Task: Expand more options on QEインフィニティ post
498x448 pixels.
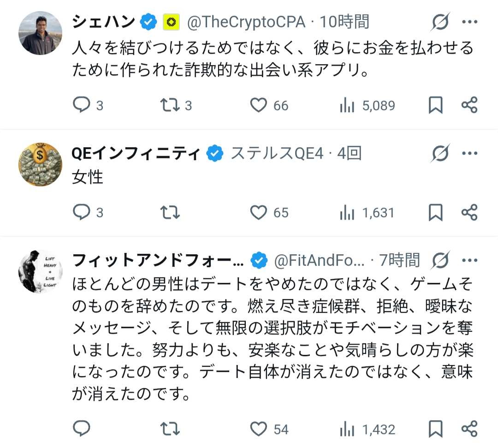Action: (x=469, y=153)
